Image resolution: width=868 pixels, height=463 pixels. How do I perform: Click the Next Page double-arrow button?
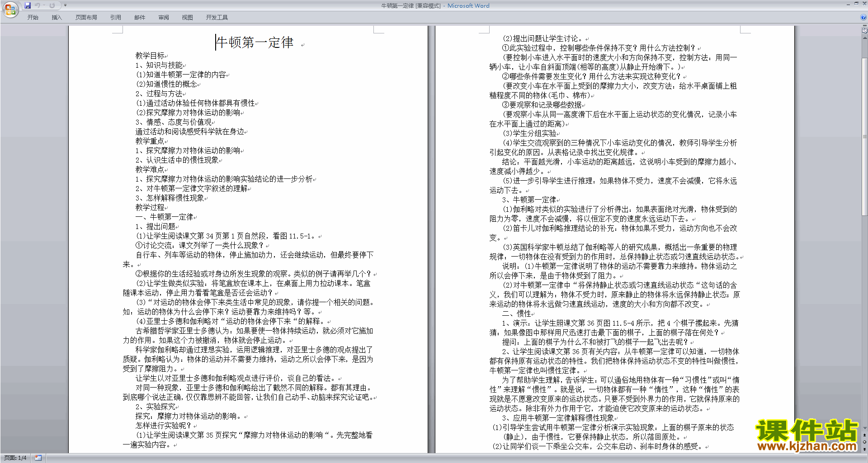coord(865,449)
